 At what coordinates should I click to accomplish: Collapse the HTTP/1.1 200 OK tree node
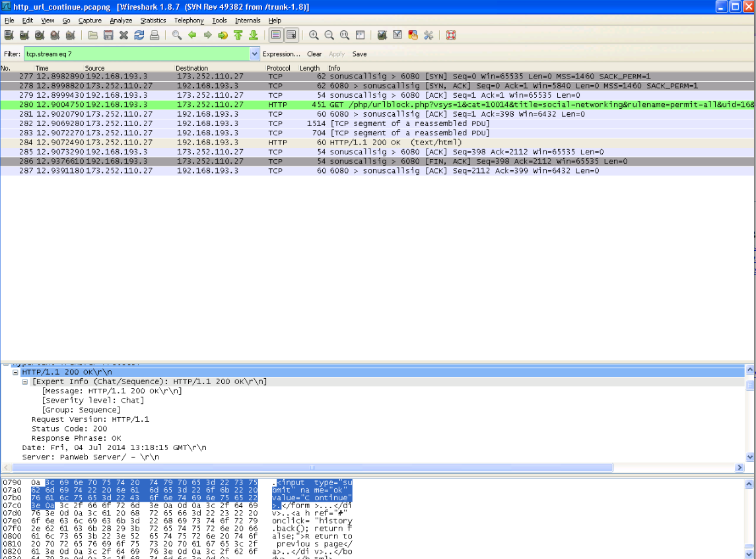[x=16, y=373]
